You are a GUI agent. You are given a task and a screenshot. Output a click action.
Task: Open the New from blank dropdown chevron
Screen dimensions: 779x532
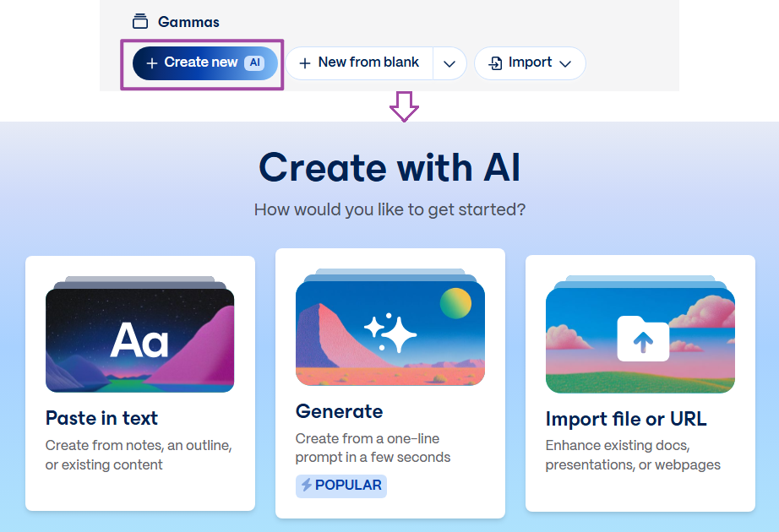[449, 62]
